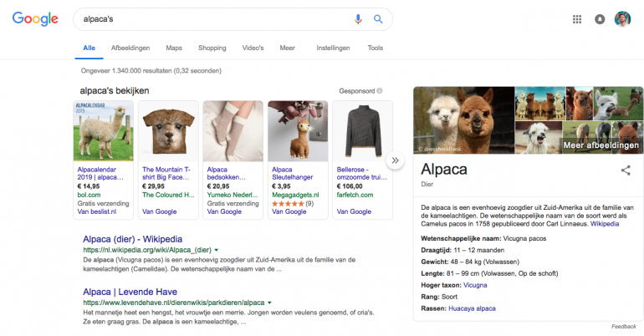This screenshot has height=336, width=644.
Task: Open Alpaca Sleutelhanger product image
Action: pos(298,131)
